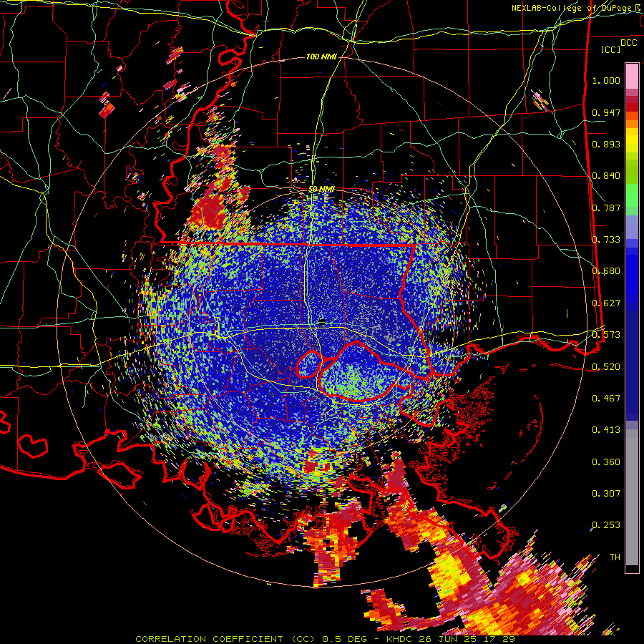Click the KHDC 26 JUN 25 17:29 timestamp

pos(451,639)
